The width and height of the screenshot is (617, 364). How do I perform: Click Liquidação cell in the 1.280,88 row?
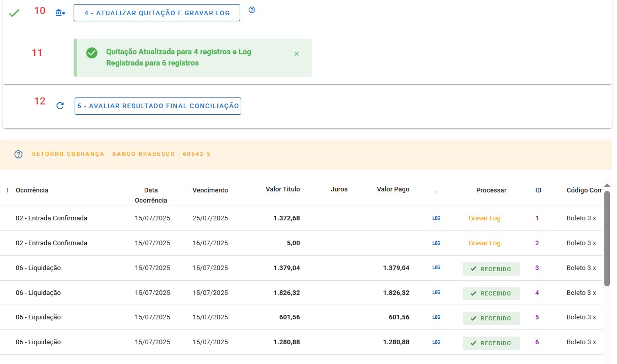pyautogui.click(x=38, y=342)
